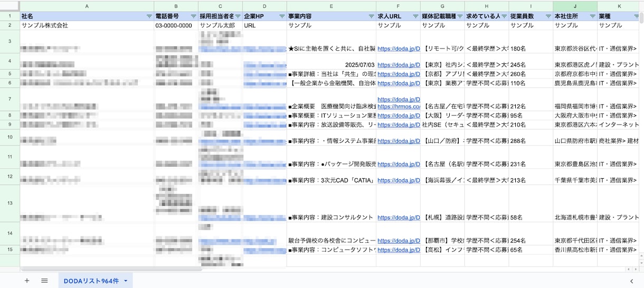Select column B header
This screenshot has height=288, width=644.
pos(176,6)
